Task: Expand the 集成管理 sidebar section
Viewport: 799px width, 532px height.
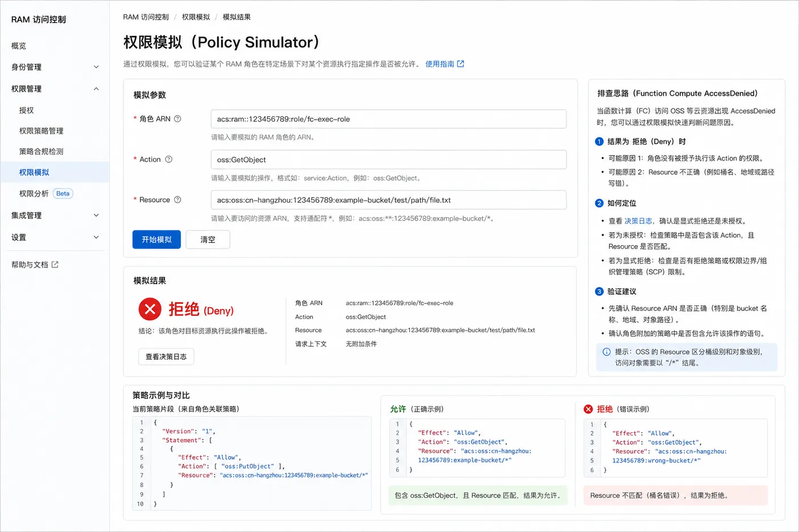Action: pos(55,215)
